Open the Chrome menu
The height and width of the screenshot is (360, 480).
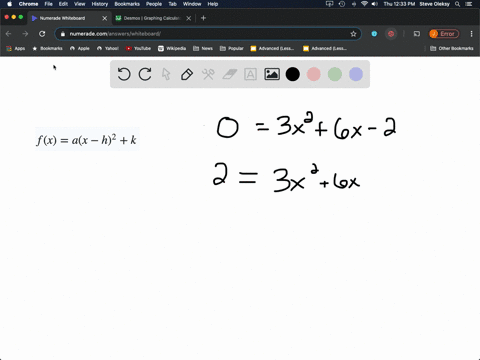[x=28, y=4]
